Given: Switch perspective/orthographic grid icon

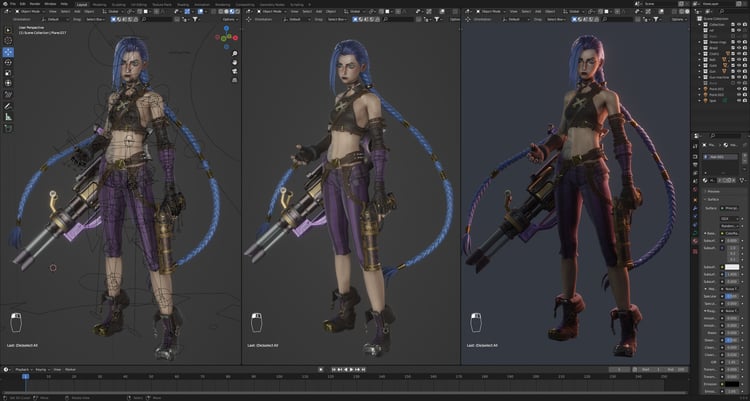Looking at the screenshot, I should [234, 80].
